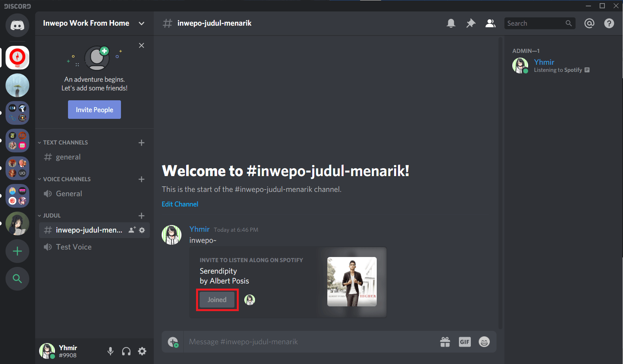This screenshot has width=623, height=364.
Task: Click Yhmir's username in the message
Action: 200,229
